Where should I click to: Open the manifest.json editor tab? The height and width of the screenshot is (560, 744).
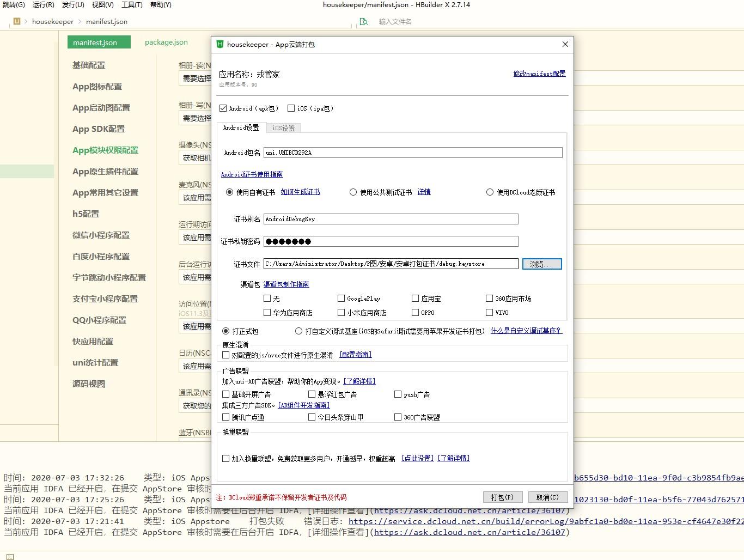pyautogui.click(x=99, y=42)
